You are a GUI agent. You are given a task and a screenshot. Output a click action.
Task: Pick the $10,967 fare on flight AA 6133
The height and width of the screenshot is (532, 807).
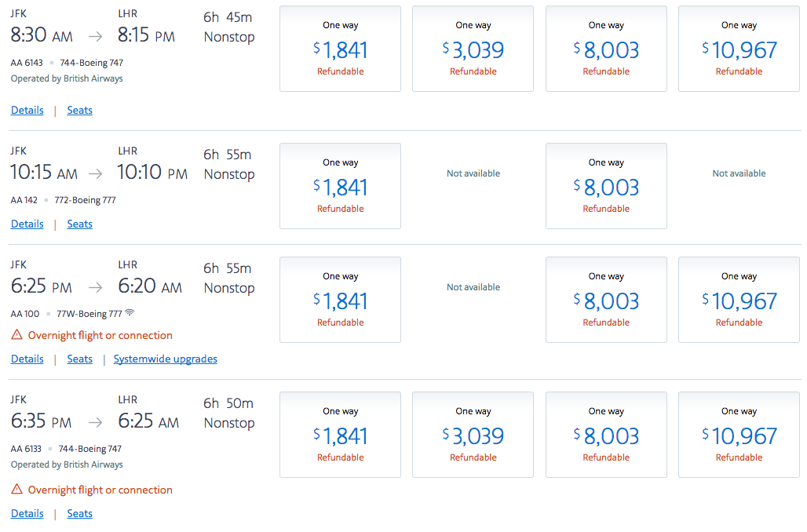pyautogui.click(x=739, y=435)
